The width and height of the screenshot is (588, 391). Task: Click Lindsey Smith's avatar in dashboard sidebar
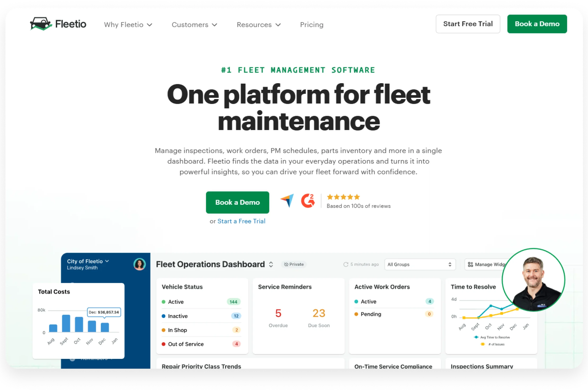[140, 264]
